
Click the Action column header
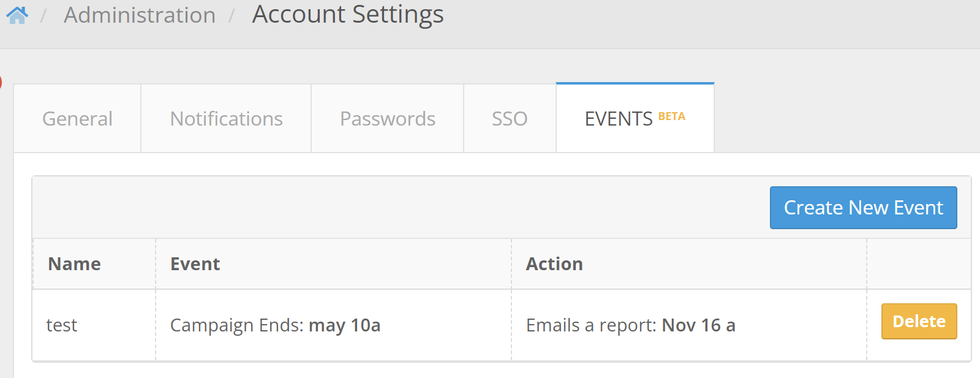tap(554, 264)
